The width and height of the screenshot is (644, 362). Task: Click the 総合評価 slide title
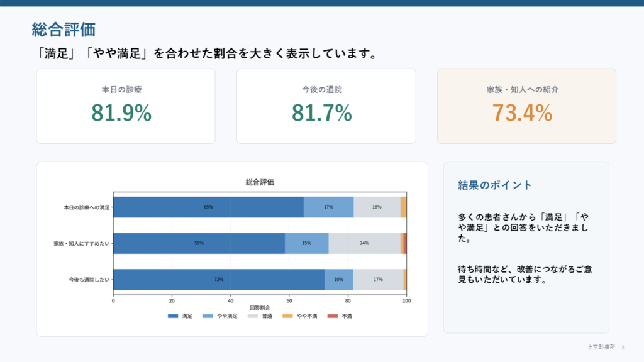click(x=64, y=30)
